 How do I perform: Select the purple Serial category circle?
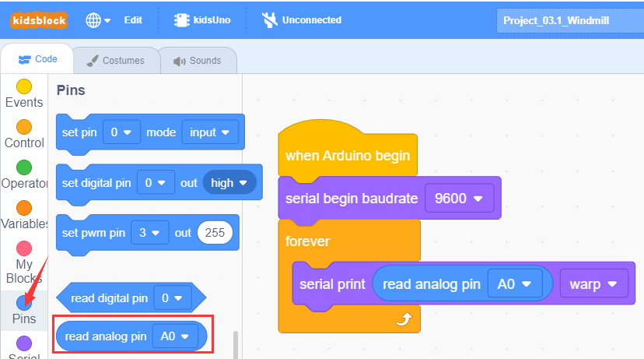point(24,343)
